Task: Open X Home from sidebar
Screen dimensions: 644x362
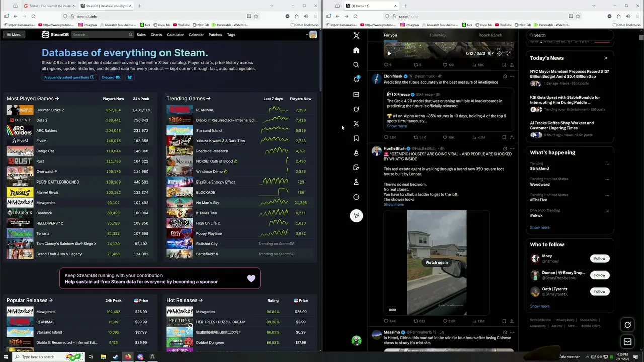Action: click(x=356, y=50)
